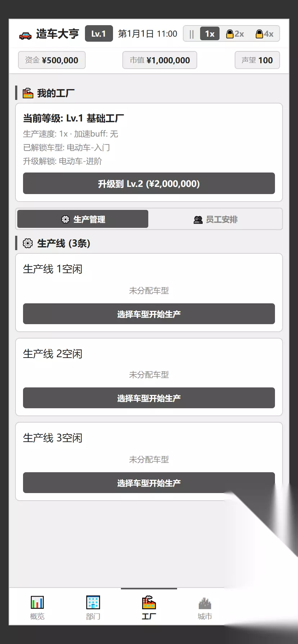Choose car model for 生产线 2
This screenshot has height=644, width=298.
149,398
